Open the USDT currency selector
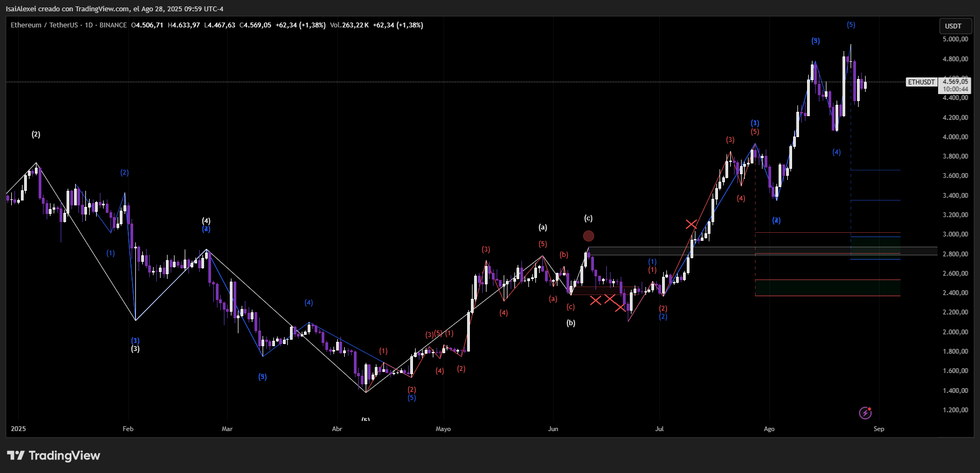Viewport: 980px width, 473px height. (x=953, y=26)
